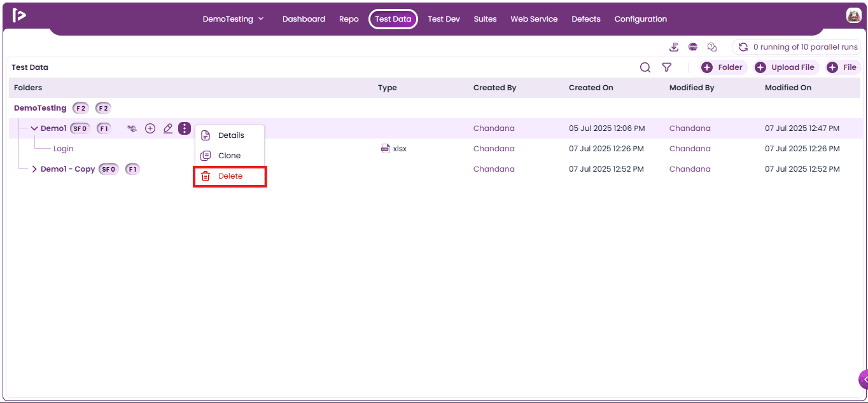Screen dimensions: 868x403
Task: Collapse the Demo1 folder
Action: (x=34, y=128)
